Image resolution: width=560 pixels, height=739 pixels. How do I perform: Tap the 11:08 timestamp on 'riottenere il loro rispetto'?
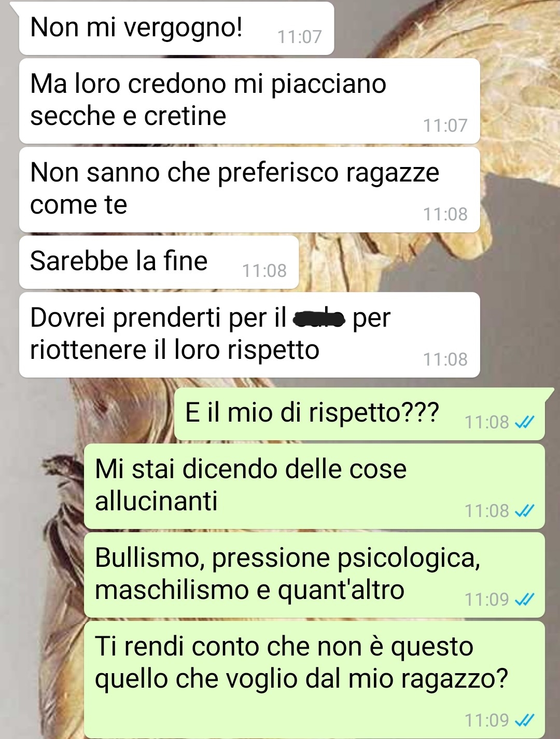point(445,359)
